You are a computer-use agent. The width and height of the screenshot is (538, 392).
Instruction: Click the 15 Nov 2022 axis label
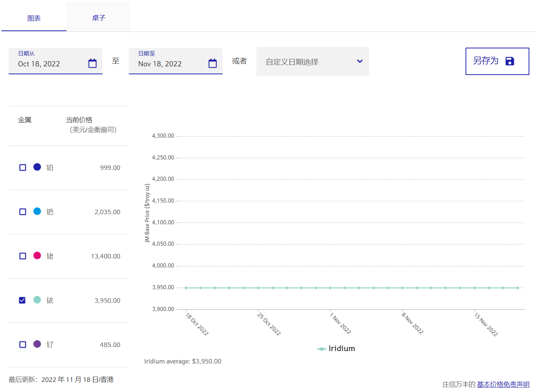point(486,324)
